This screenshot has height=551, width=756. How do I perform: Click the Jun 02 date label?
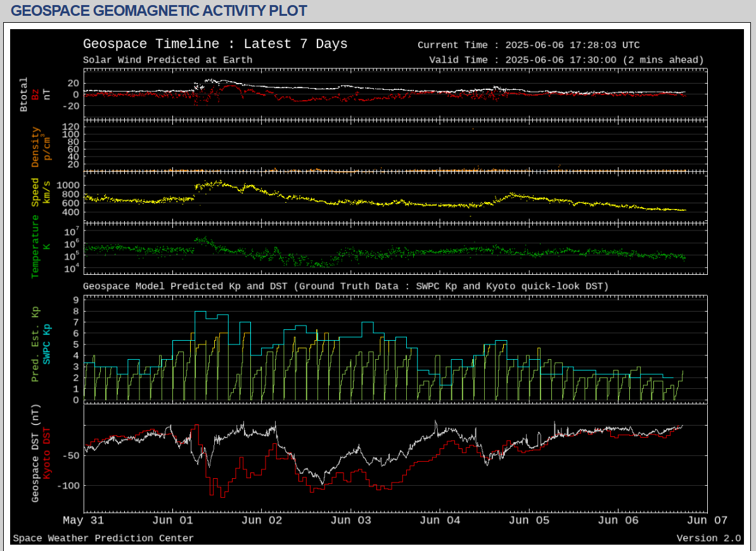[x=262, y=520]
